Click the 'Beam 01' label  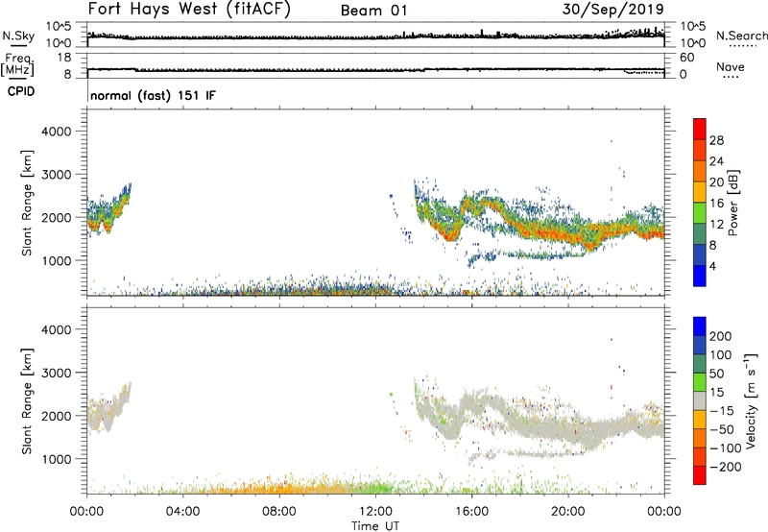tap(373, 11)
